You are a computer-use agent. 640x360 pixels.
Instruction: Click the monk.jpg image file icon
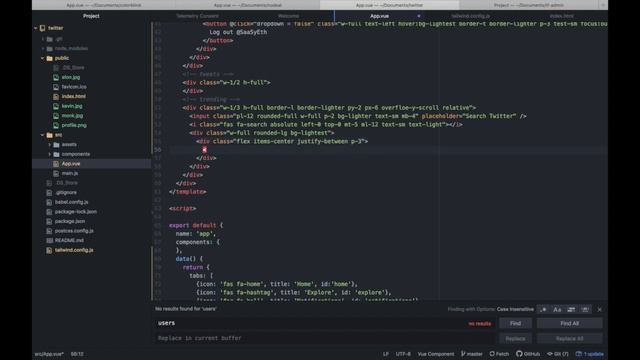coord(56,116)
